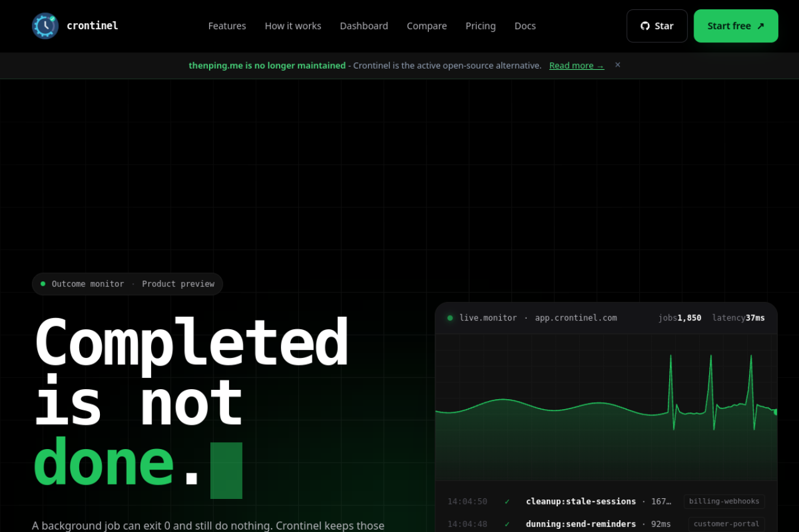799x532 pixels.
Task: Click the crontinel brand name
Action: [x=92, y=26]
